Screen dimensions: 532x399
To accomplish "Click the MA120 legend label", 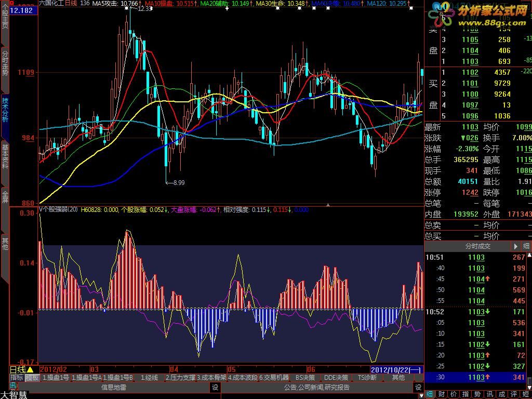I will tap(377, 4).
